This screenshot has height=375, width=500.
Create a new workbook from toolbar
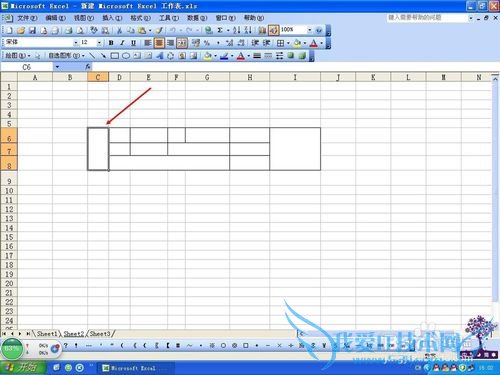tap(9, 30)
